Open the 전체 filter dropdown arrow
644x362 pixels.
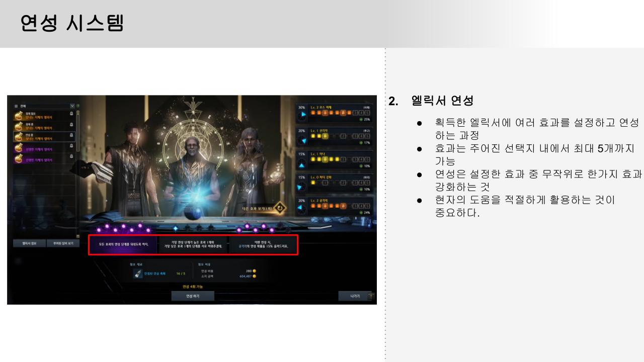(72, 106)
